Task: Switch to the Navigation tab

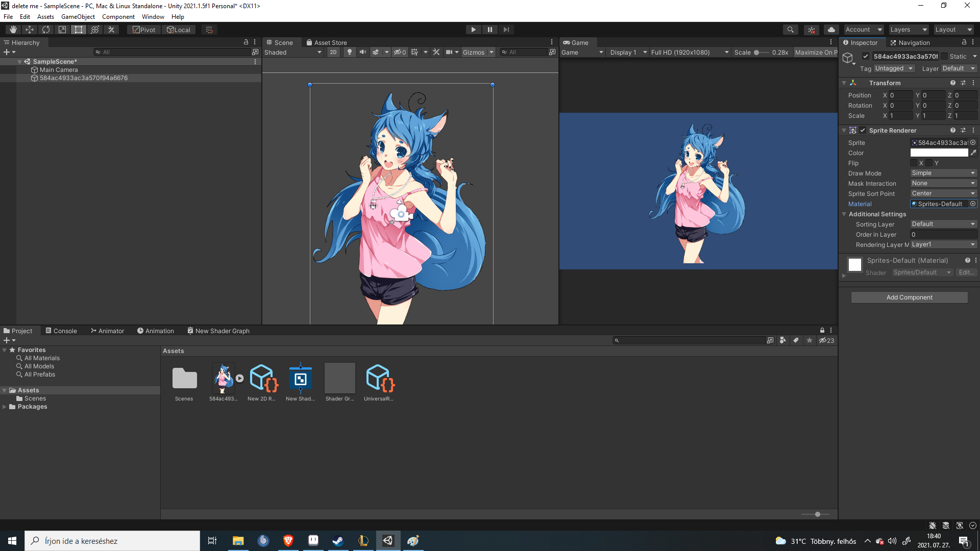Action: tap(910, 42)
